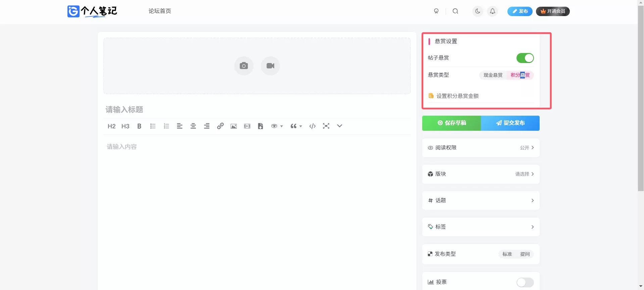Click the 个人笔记 site logo

(92, 11)
